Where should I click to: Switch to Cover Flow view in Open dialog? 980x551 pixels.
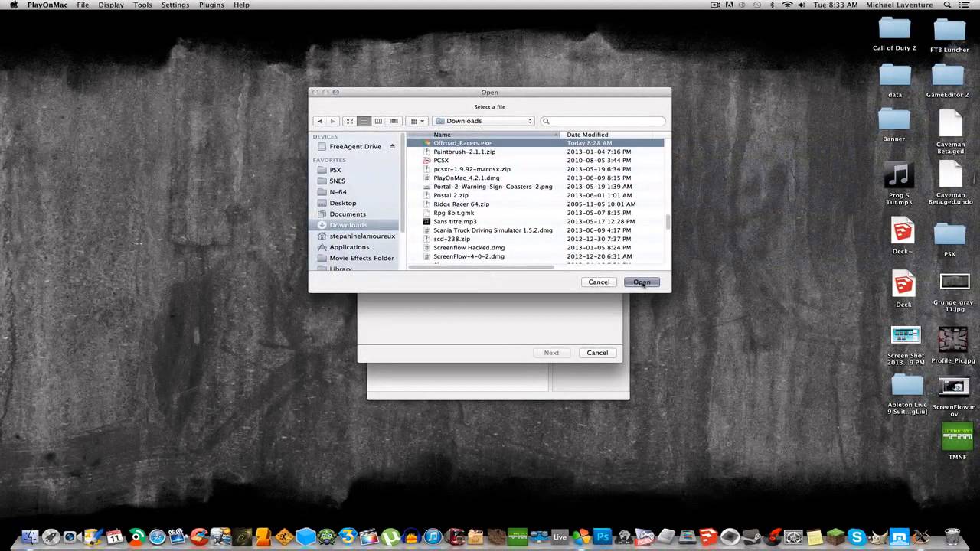394,121
